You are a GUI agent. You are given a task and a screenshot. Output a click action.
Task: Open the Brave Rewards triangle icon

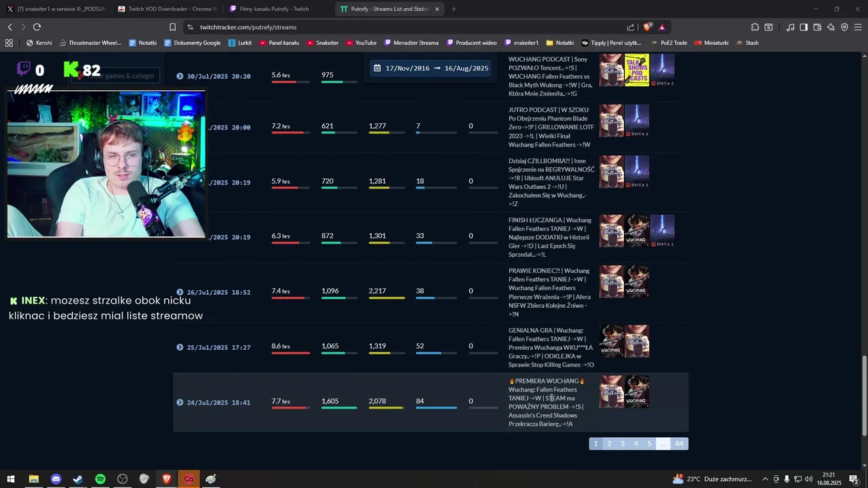click(x=662, y=27)
